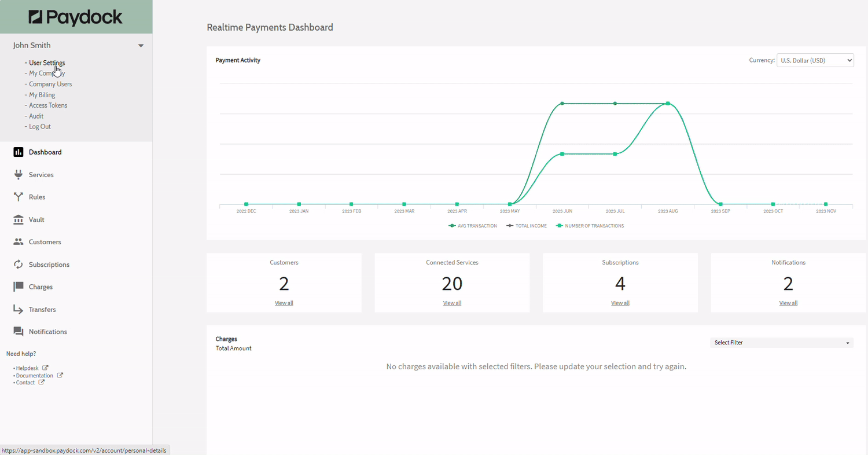
Task: Toggle the AVG TRANSACTION legend series
Action: [473, 226]
